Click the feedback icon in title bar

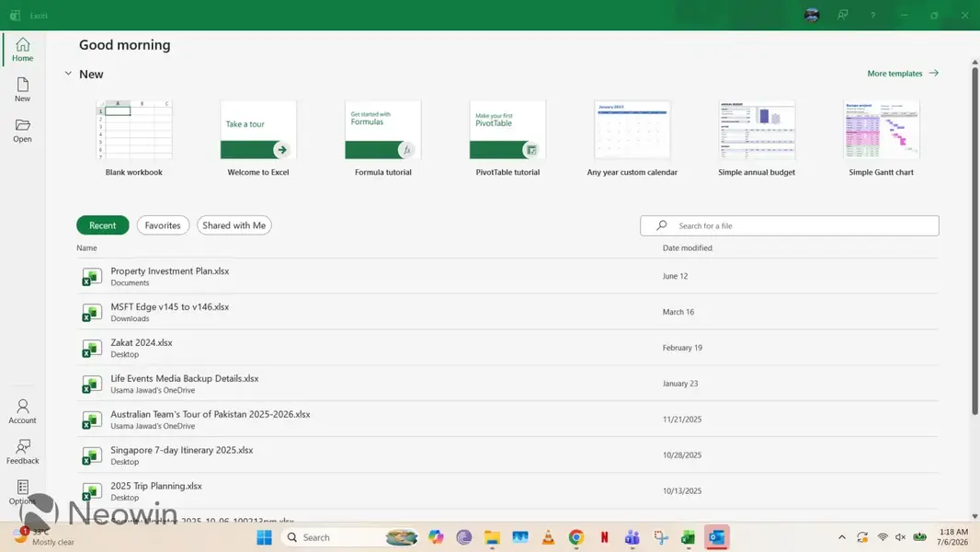click(842, 15)
